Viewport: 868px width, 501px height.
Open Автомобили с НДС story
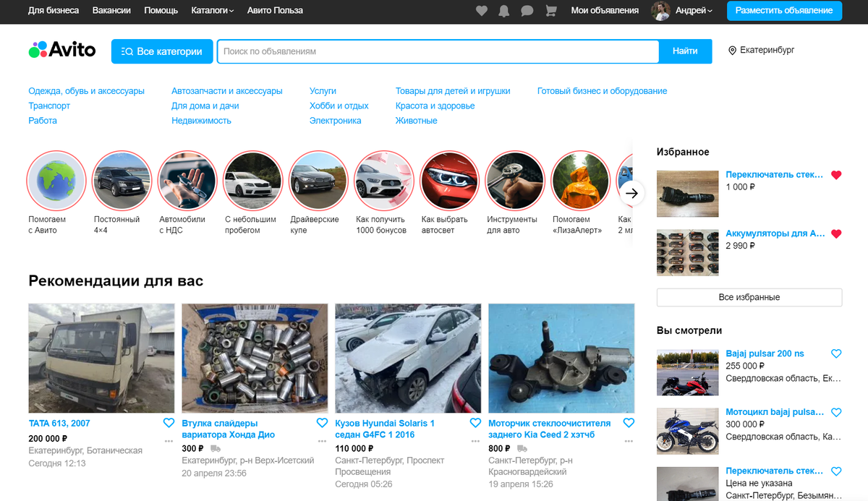187,181
